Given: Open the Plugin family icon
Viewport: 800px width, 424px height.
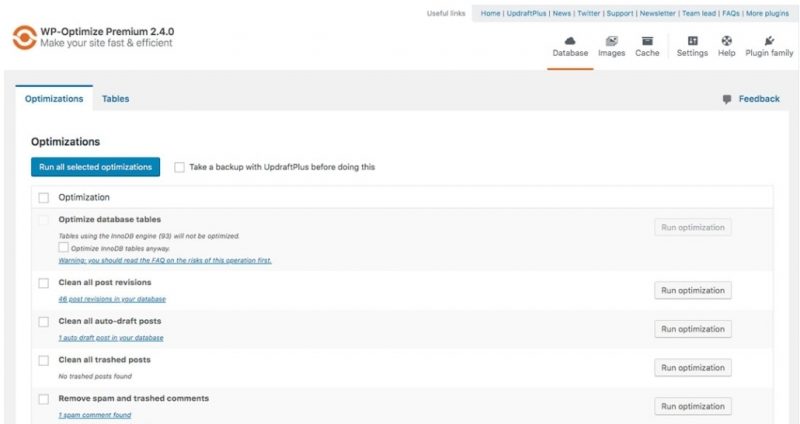Looking at the screenshot, I should click(769, 41).
